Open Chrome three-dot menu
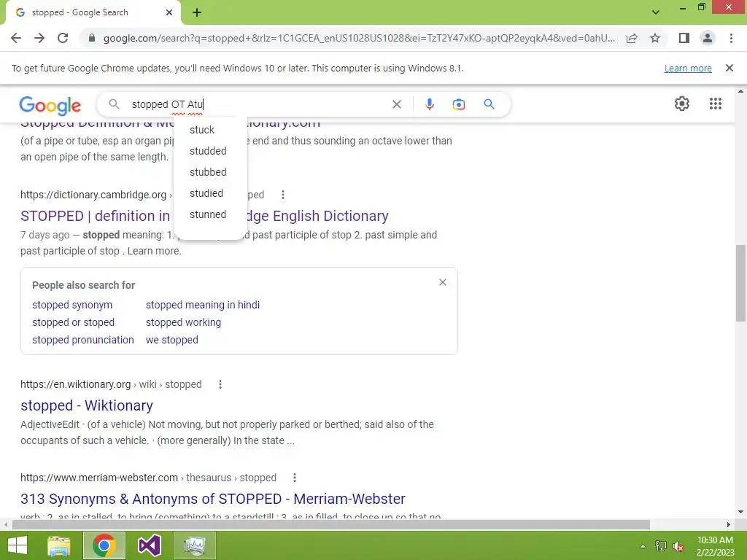Screen dimensions: 747x560 pos(731,38)
